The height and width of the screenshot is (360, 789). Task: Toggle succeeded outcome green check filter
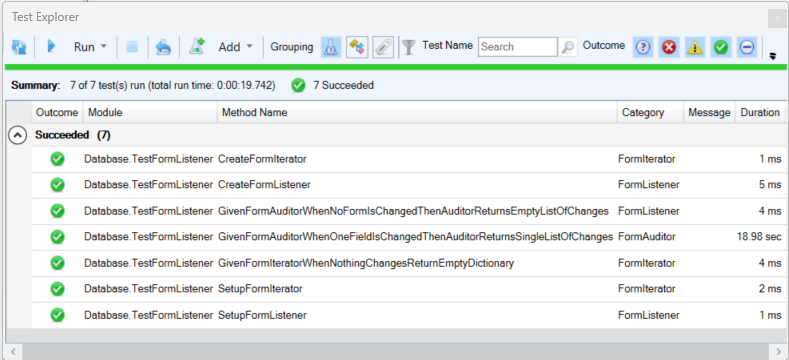(721, 47)
